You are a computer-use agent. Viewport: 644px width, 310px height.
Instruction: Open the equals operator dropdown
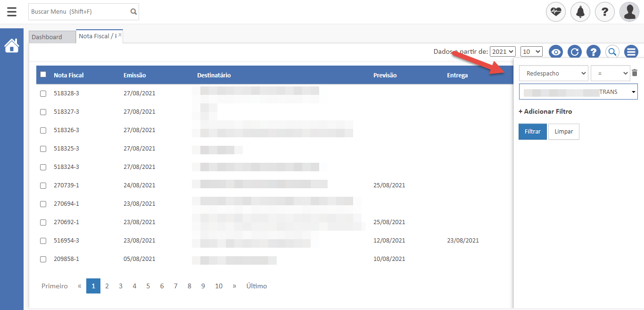pyautogui.click(x=610, y=74)
